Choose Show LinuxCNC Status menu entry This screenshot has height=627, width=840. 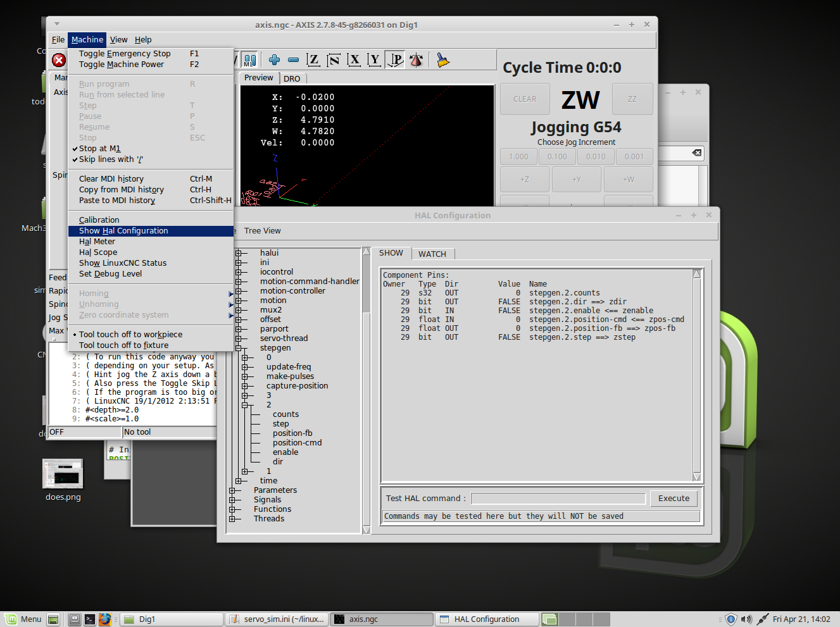pos(151,263)
